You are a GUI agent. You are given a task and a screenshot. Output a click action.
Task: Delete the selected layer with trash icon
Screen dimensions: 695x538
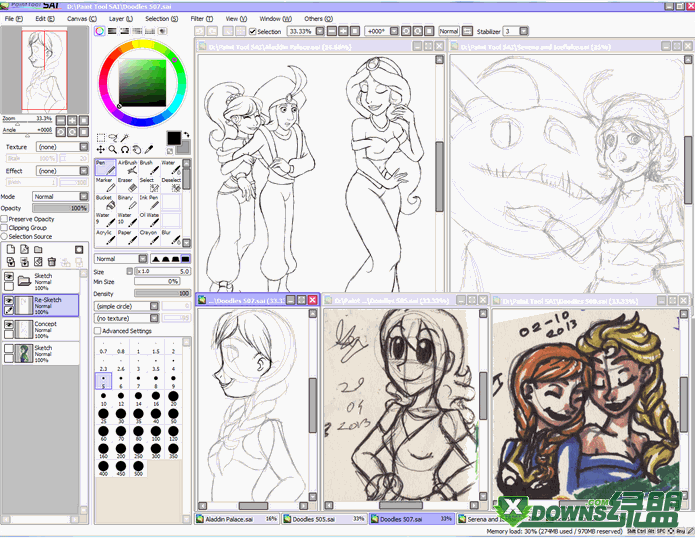(x=52, y=262)
